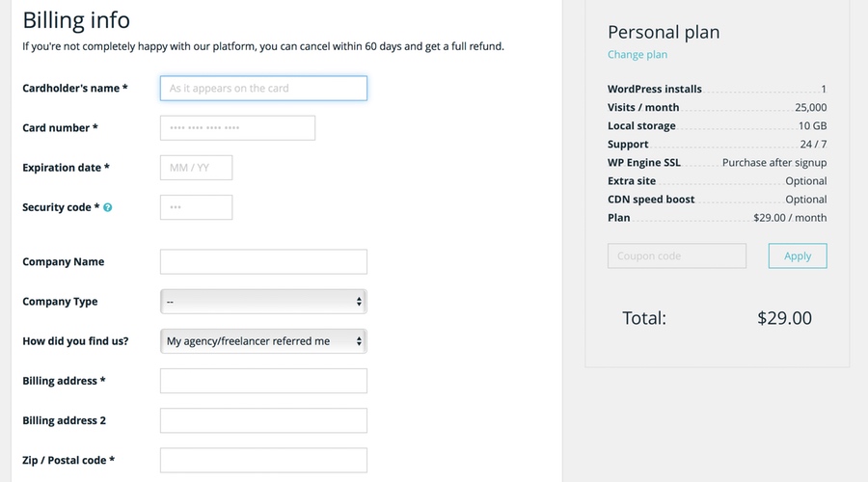Click the security code help icon
This screenshot has width=868, height=482.
coord(107,207)
